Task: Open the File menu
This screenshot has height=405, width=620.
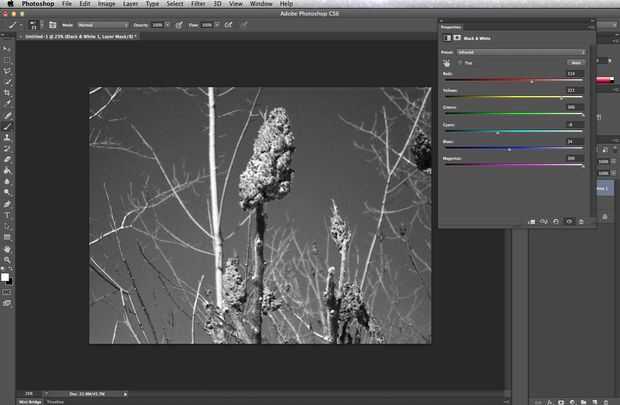Action: [67, 4]
